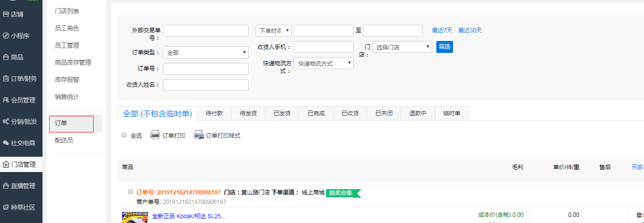Open the 下单时间 date type dropdown
Image resolution: width=644 pixels, height=223 pixels.
tap(273, 30)
